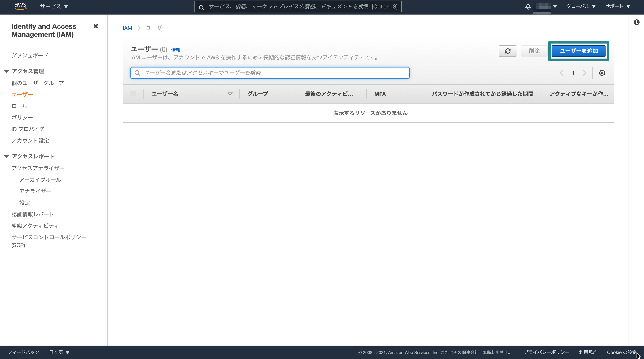Click the 削除 button
The height and width of the screenshot is (359, 644).
534,51
